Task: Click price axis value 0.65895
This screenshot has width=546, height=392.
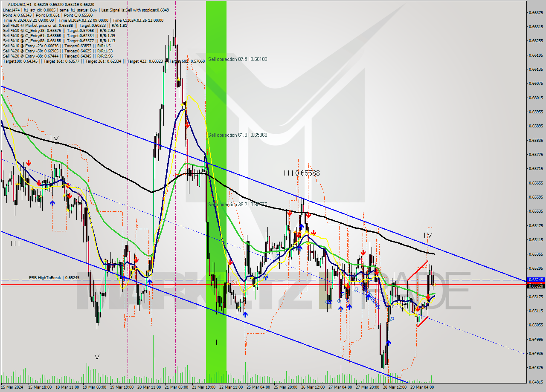Action: [536, 126]
